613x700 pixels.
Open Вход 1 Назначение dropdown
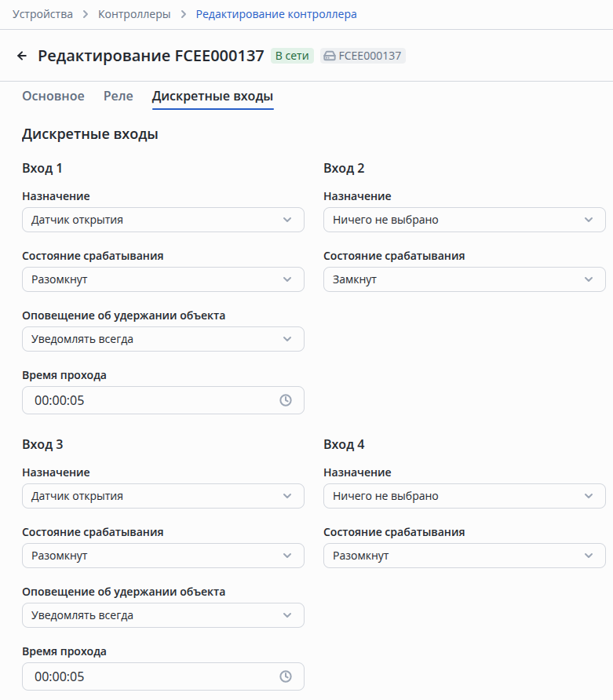163,220
